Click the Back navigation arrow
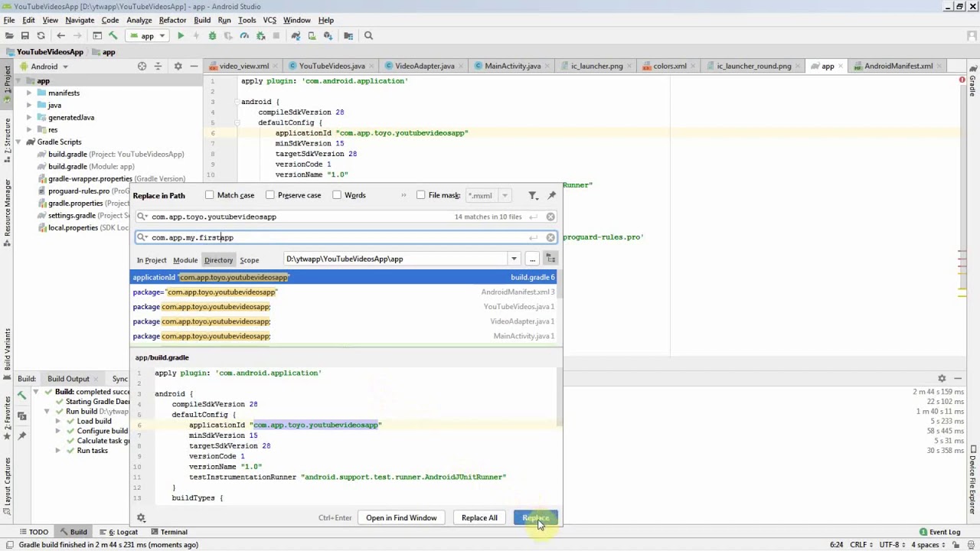Viewport: 980px width, 551px height. [61, 35]
